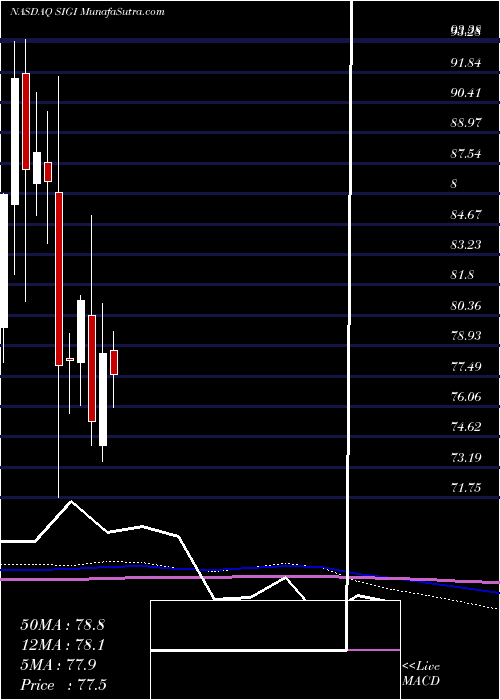Click the 50MA : 78.8 readout

(62, 625)
